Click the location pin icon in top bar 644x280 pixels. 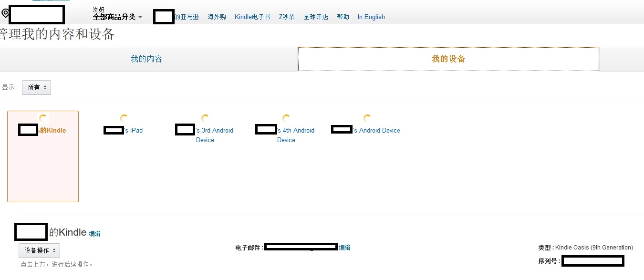point(5,13)
